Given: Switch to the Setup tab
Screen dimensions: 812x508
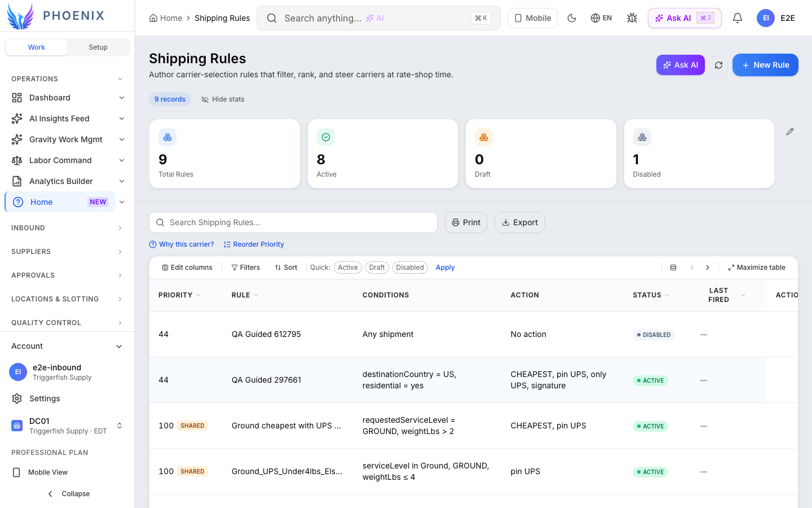Looking at the screenshot, I should click(x=98, y=47).
